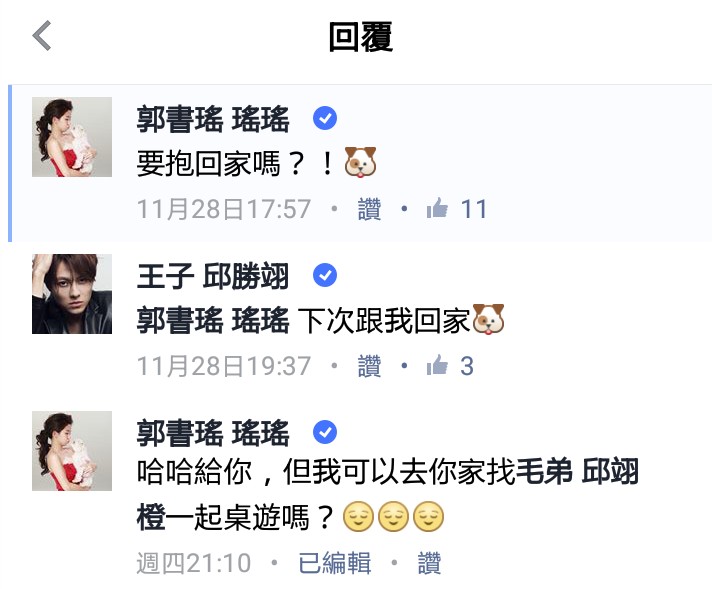The width and height of the screenshot is (720, 589).
Task: Click dog emoji after 下次跟我回家
Action: point(488,319)
